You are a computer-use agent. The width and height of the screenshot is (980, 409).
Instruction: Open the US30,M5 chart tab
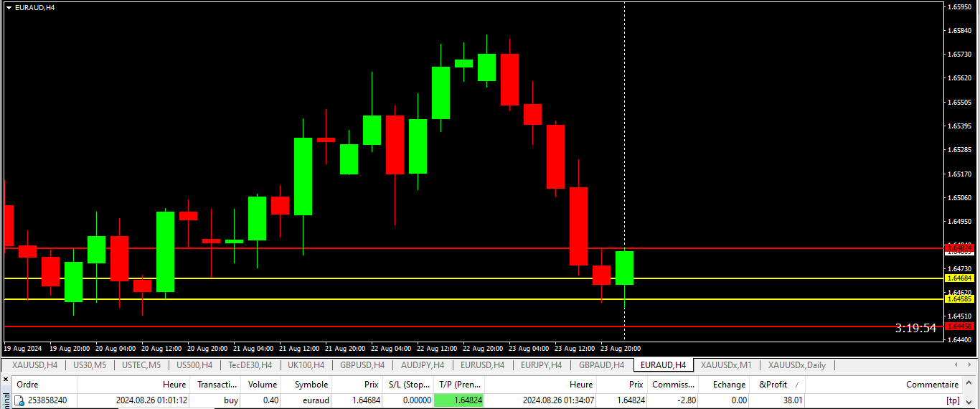90,365
